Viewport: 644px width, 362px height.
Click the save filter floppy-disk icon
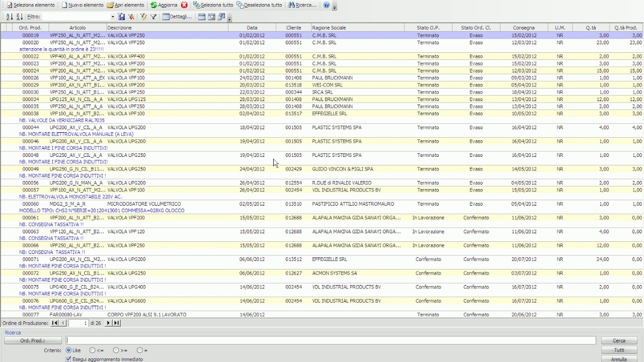[x=121, y=17]
